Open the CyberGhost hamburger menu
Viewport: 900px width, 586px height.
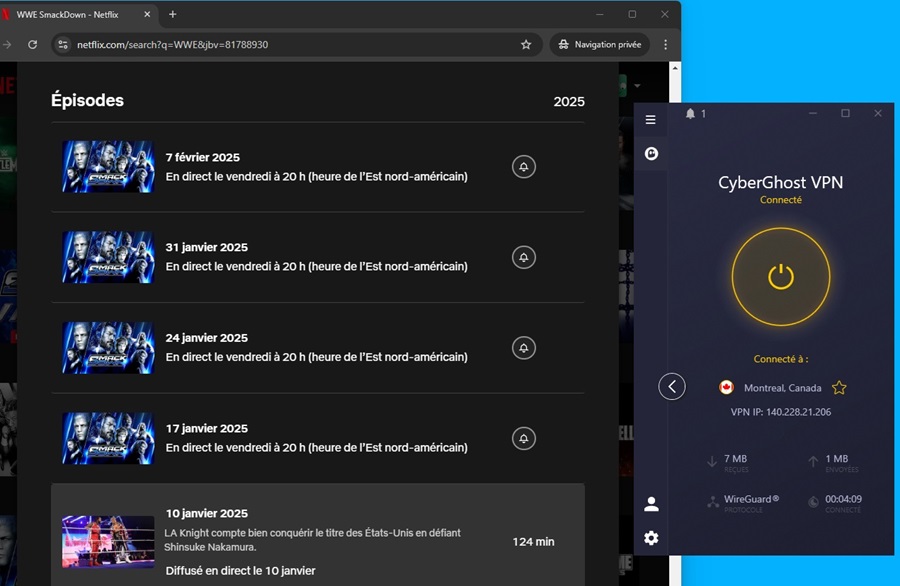coord(651,120)
